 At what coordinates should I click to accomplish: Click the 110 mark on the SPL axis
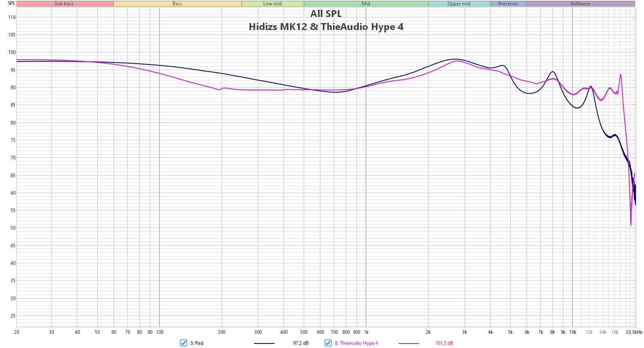(12, 17)
